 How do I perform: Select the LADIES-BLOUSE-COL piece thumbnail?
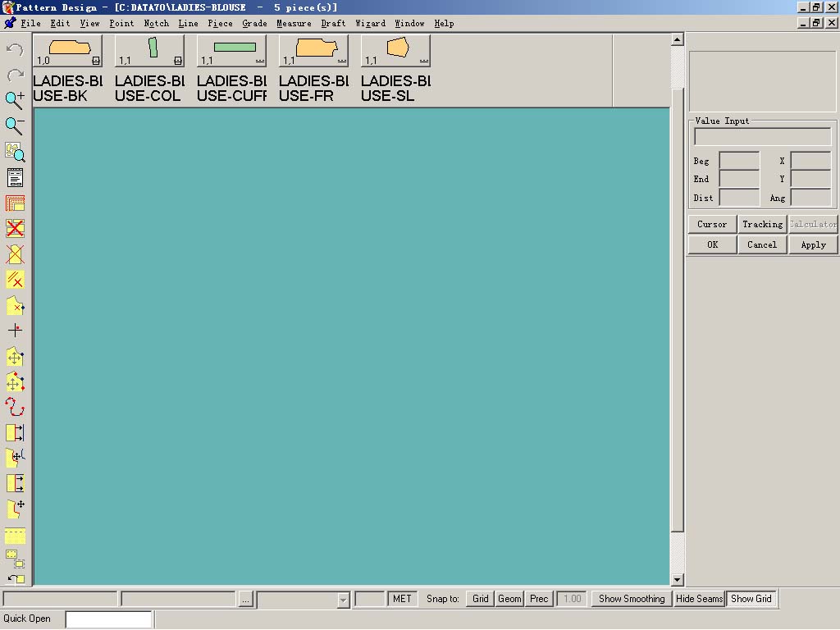tap(149, 51)
